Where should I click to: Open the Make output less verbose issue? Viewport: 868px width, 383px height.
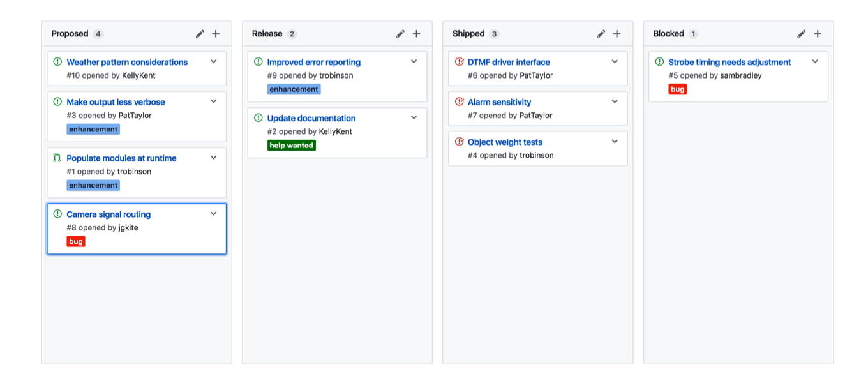click(x=116, y=102)
